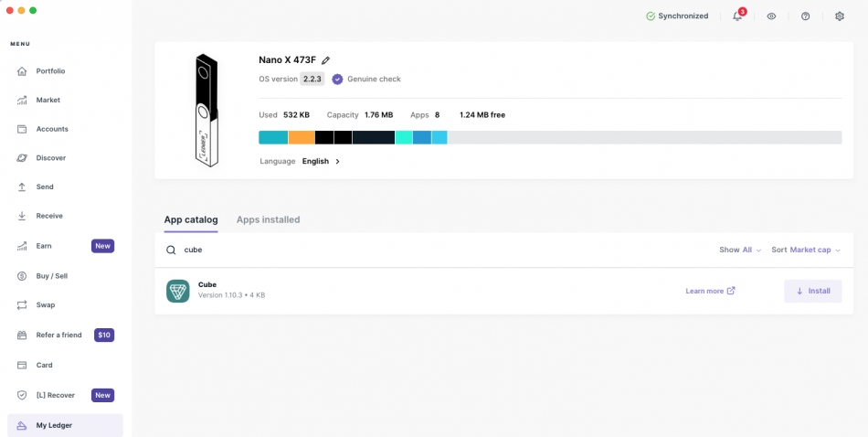Image resolution: width=868 pixels, height=437 pixels.
Task: Click the Nano X 473F device name
Action: (287, 60)
